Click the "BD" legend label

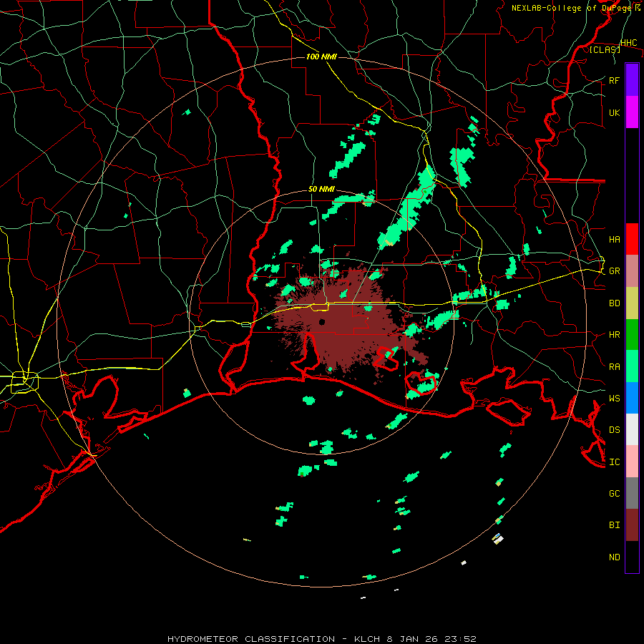614,303
